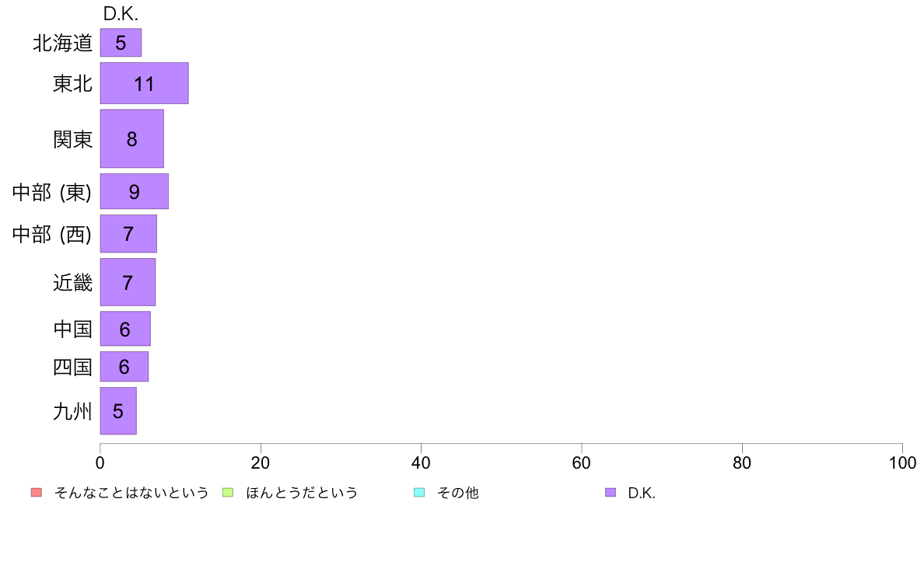
Task: Select the 近畿 bar showing 7
Action: click(128, 282)
